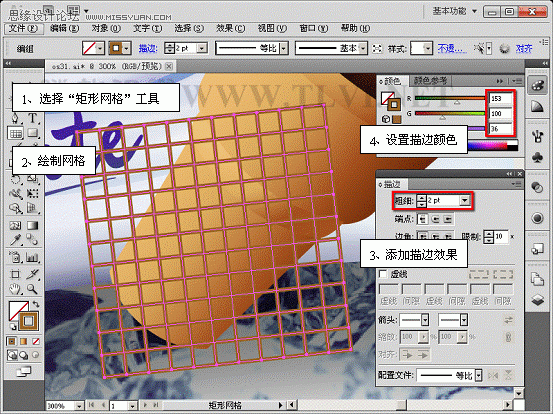Image resolution: width=553 pixels, height=414 pixels.
Task: Open the 窗口(W) menu
Action: [314, 28]
